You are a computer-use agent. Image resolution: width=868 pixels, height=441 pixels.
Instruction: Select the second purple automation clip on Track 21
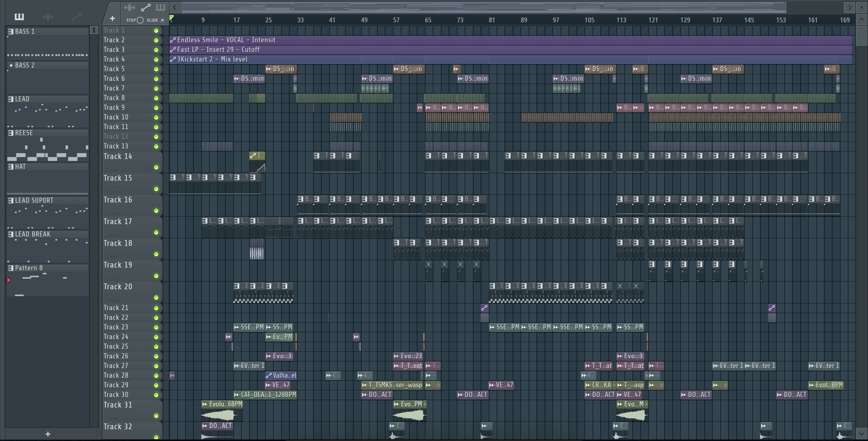tap(772, 308)
